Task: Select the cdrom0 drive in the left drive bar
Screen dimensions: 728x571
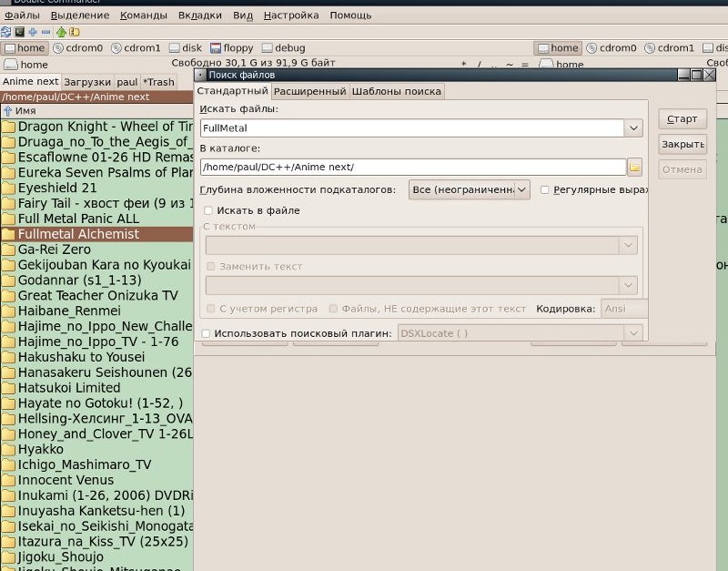Action: (78, 48)
